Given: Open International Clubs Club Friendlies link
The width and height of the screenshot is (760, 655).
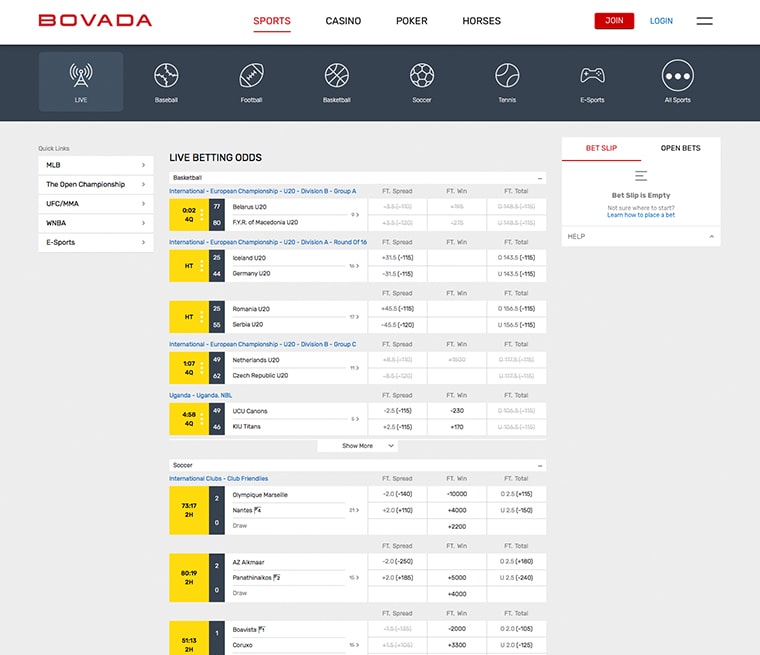Looking at the screenshot, I should tap(218, 479).
